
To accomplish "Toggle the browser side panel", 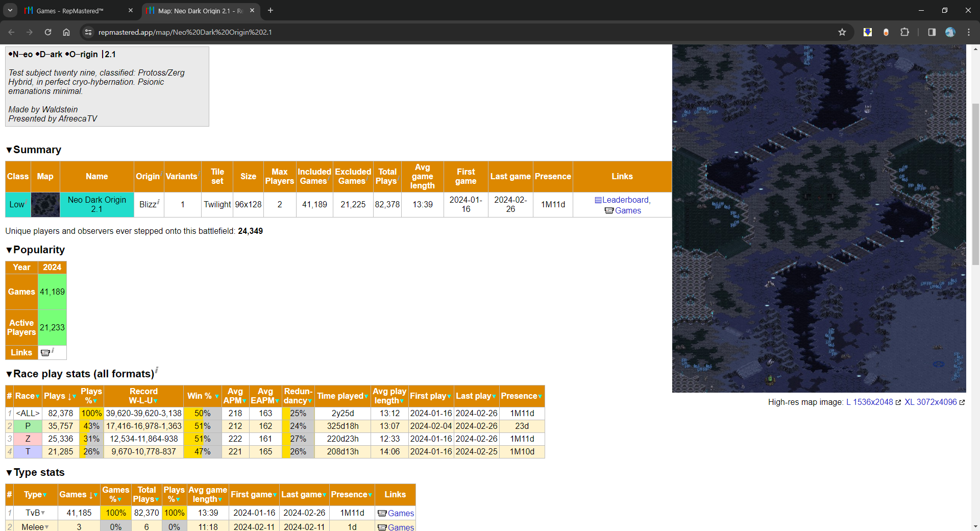I will coord(932,32).
